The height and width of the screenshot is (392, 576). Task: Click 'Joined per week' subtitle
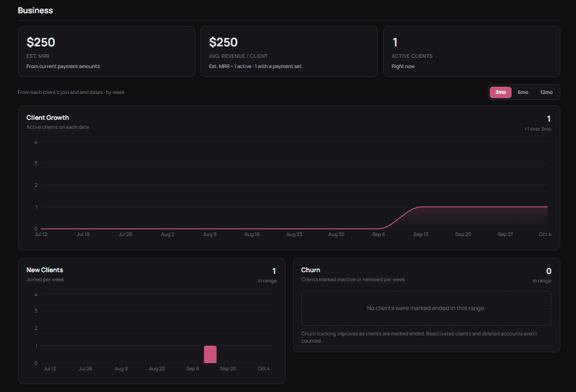coord(45,279)
